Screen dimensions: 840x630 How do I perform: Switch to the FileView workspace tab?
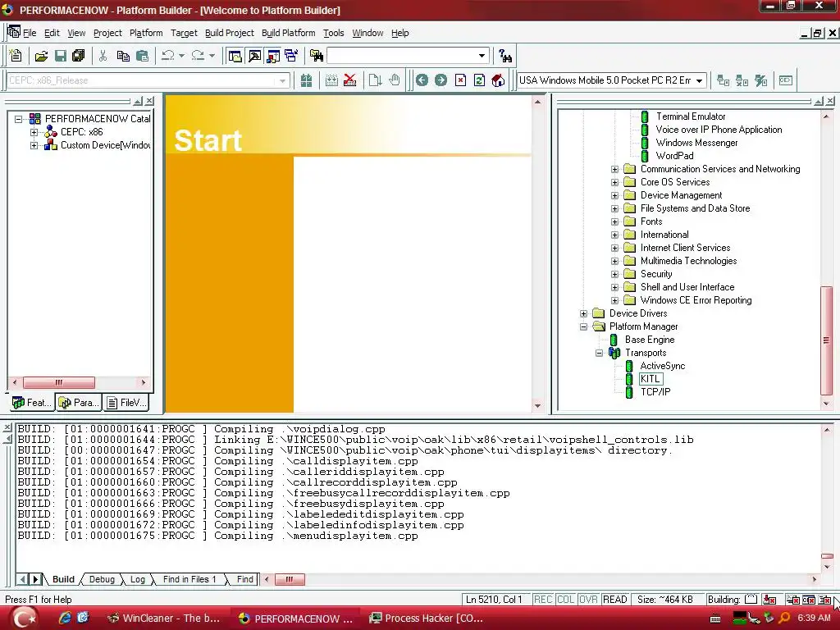click(127, 402)
